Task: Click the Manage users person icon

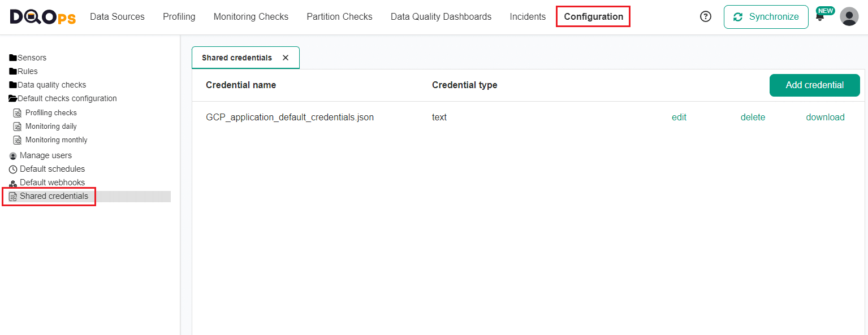Action: tap(13, 156)
